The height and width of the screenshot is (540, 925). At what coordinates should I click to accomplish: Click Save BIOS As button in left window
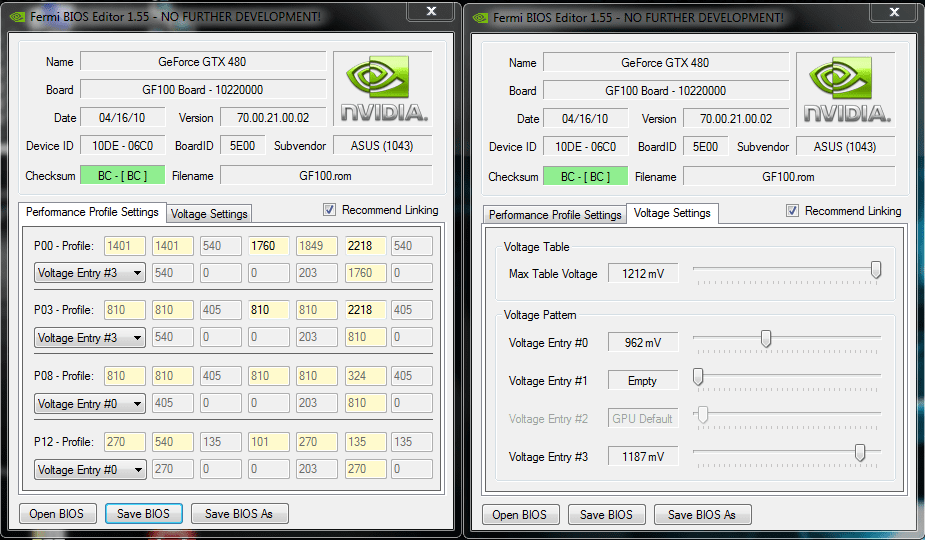tap(239, 514)
